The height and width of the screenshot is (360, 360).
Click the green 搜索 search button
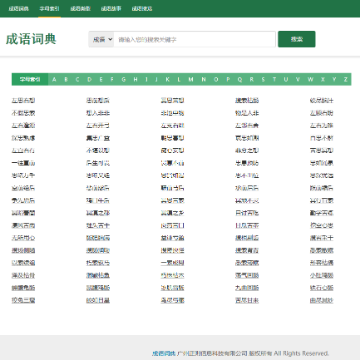297,39
